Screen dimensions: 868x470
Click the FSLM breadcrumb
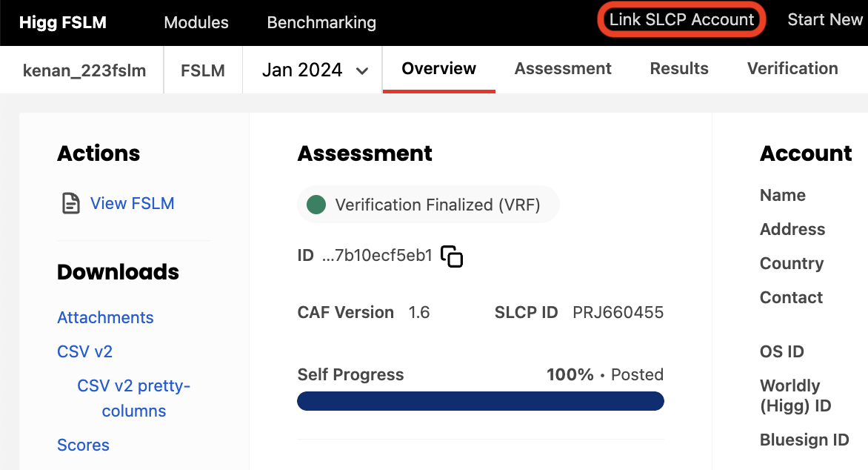pyautogui.click(x=203, y=70)
